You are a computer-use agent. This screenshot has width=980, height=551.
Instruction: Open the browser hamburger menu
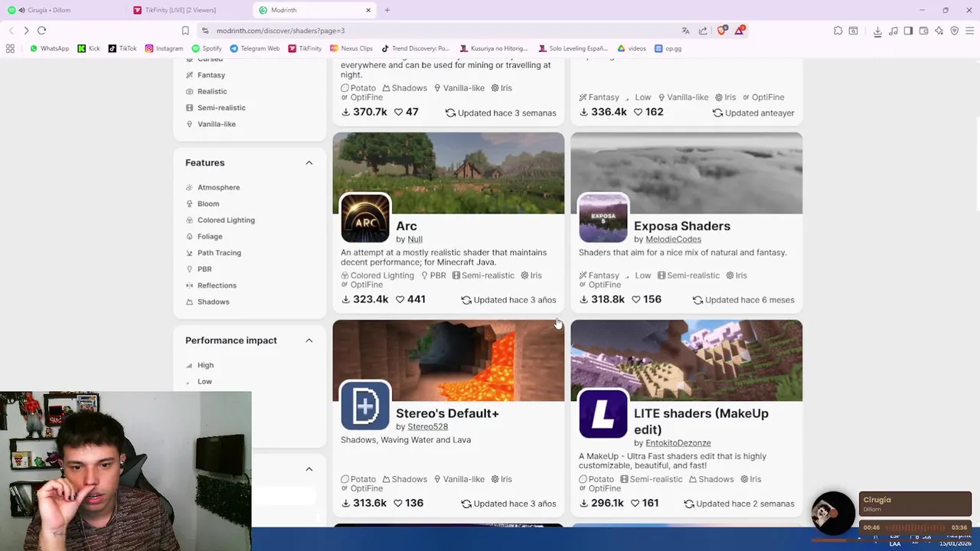(969, 31)
